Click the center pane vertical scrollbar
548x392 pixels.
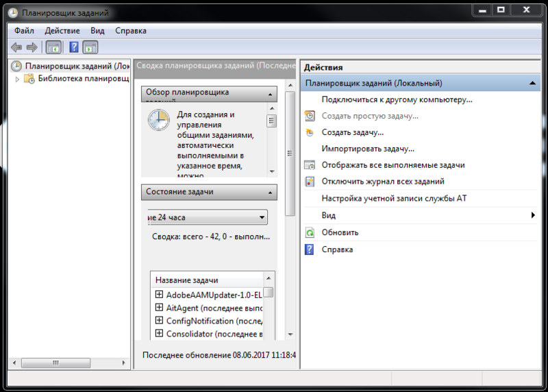[290, 206]
